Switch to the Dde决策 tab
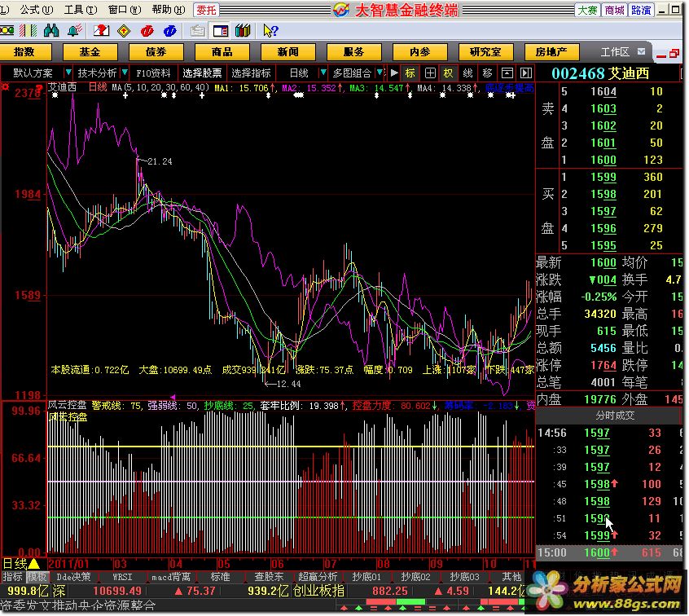689x616 pixels. tap(73, 576)
